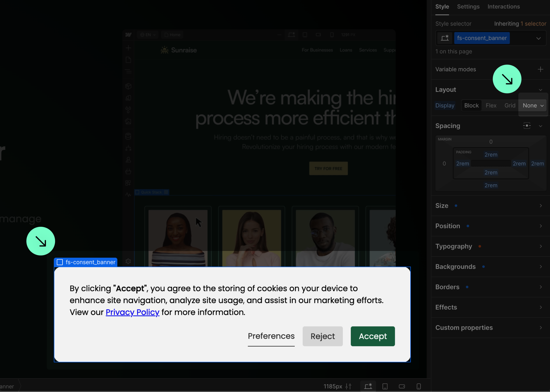
Task: Click the '1 on this page' text
Action: (454, 51)
